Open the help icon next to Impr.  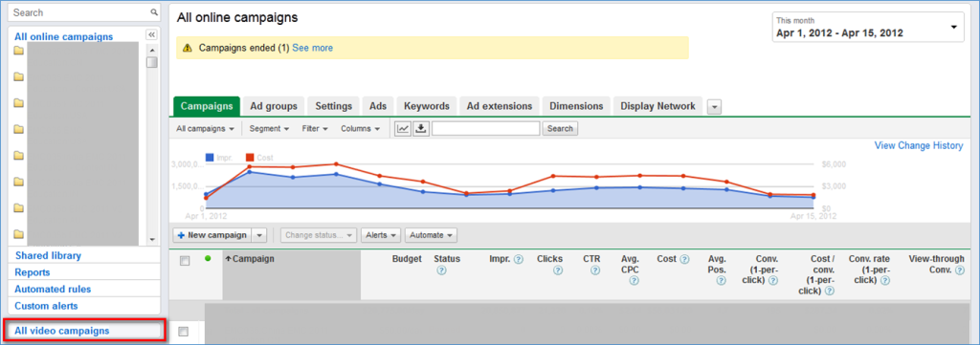tap(518, 259)
